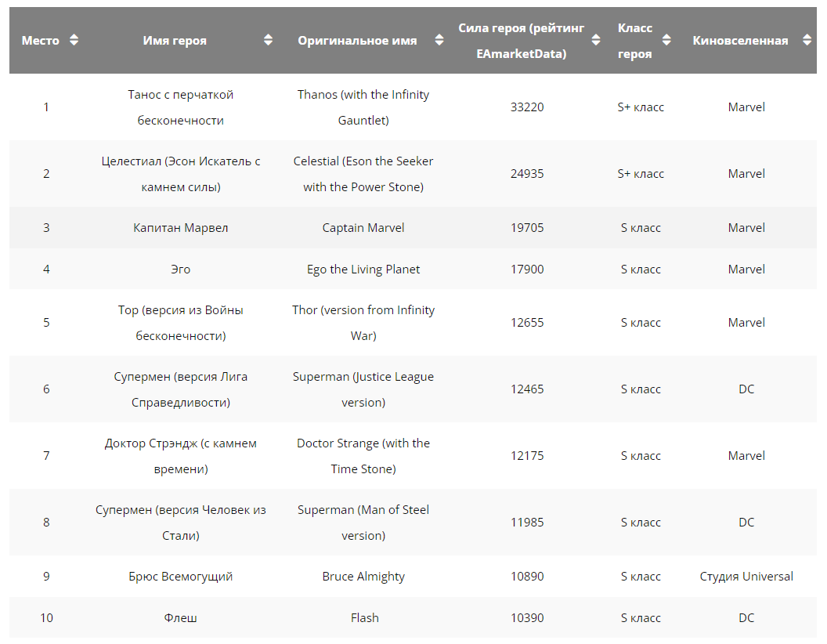Select cell Танос с перчаткой бесконечности
827x644 pixels.
[x=180, y=107]
